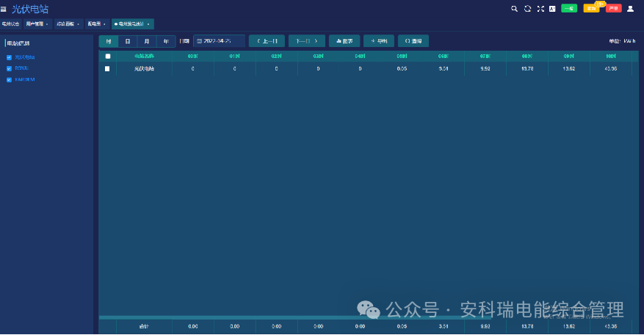
Task: Open the user profile avatar icon
Action: [630, 9]
